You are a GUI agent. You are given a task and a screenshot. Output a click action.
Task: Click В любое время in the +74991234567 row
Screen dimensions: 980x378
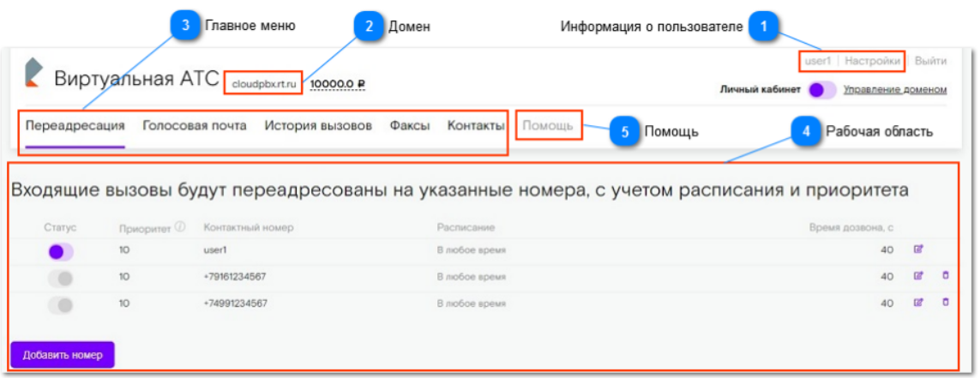472,303
